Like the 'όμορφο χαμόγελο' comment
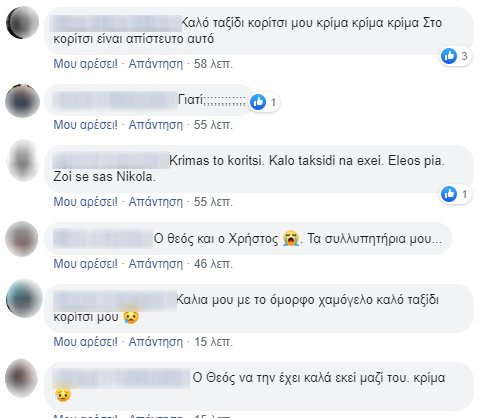Screen dimensions: 491x418 click(86, 342)
